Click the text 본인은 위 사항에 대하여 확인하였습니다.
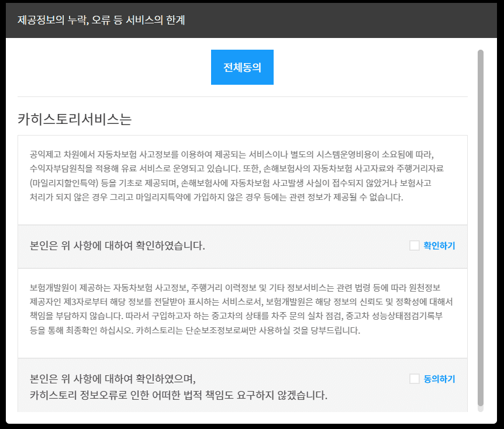This screenshot has width=504, height=429. click(118, 245)
